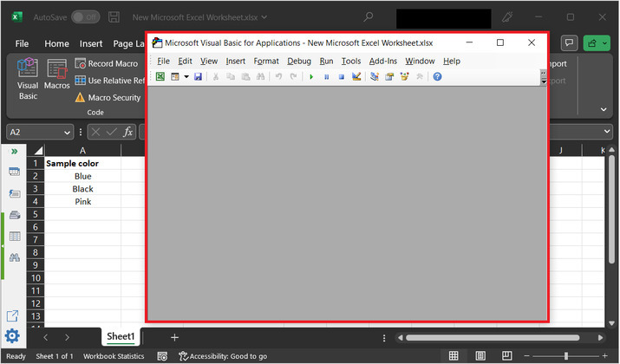Viewport: 620px width, 364px height.
Task: Open Format menu in VBA editor
Action: [266, 62]
